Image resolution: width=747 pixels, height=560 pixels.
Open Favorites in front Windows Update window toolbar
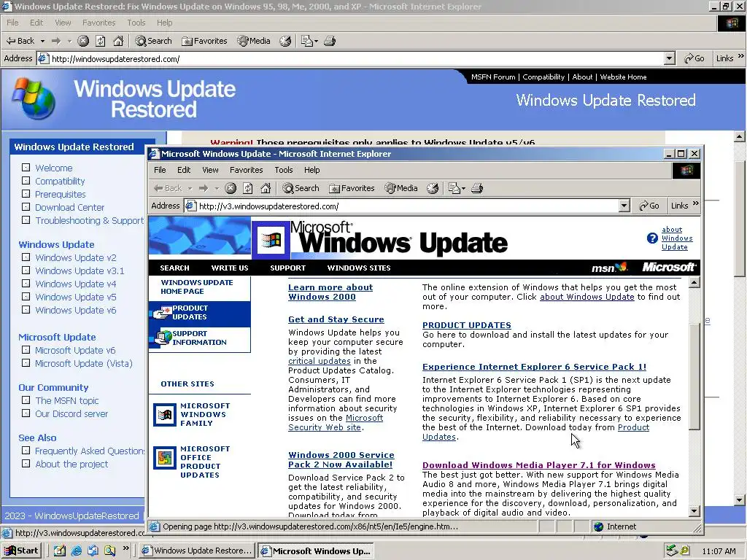[x=352, y=188]
